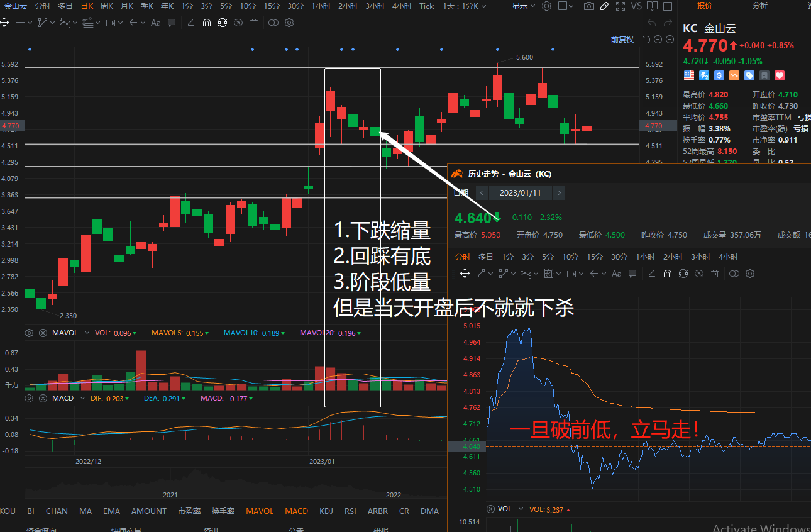Delete all drawings with main toolbar trash icon
811x532 pixels.
[254, 23]
